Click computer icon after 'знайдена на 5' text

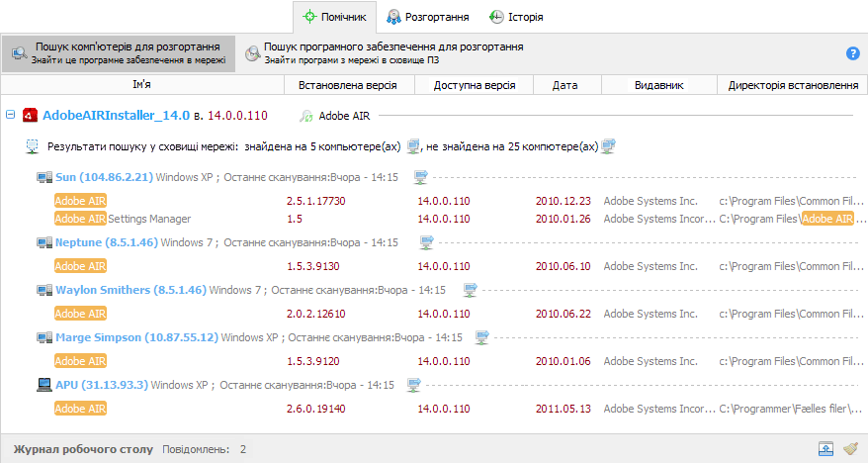[x=414, y=146]
